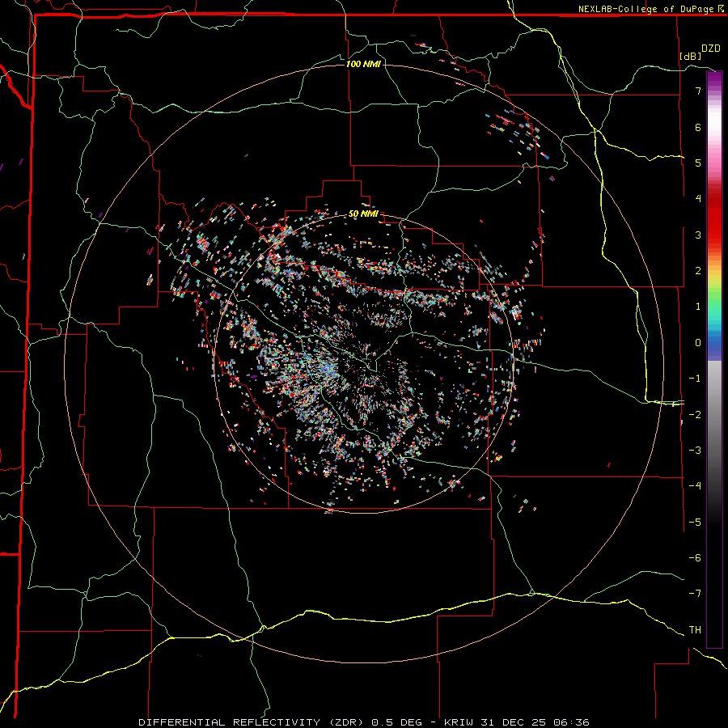The image size is (728, 728).
Task: Click the '0' scale label
Action: click(698, 343)
